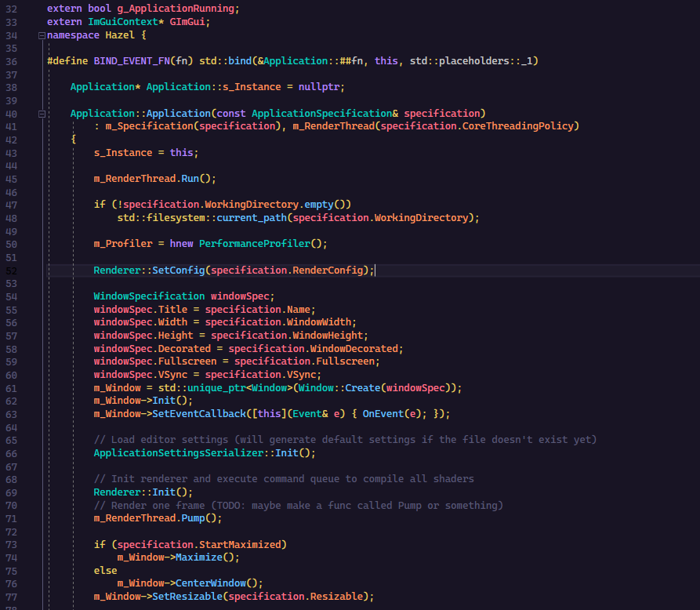Click the Maximize method call
Image resolution: width=700 pixels, height=610 pixels.
click(205, 557)
